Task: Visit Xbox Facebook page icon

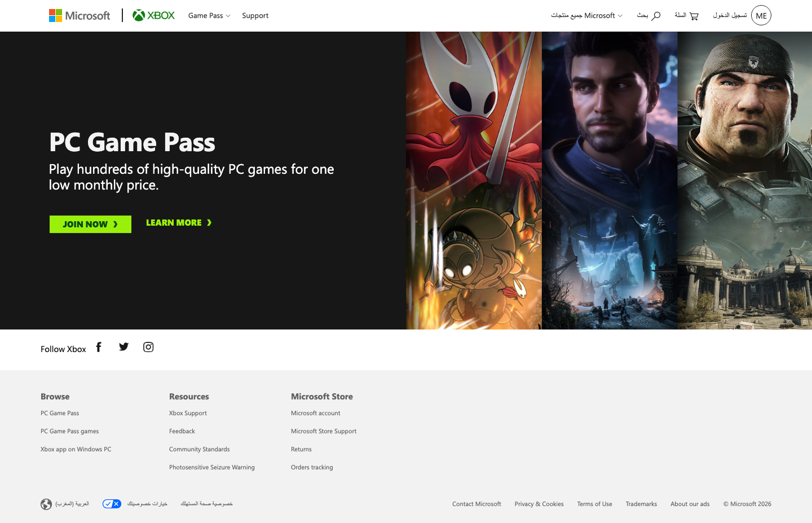Action: (x=99, y=347)
